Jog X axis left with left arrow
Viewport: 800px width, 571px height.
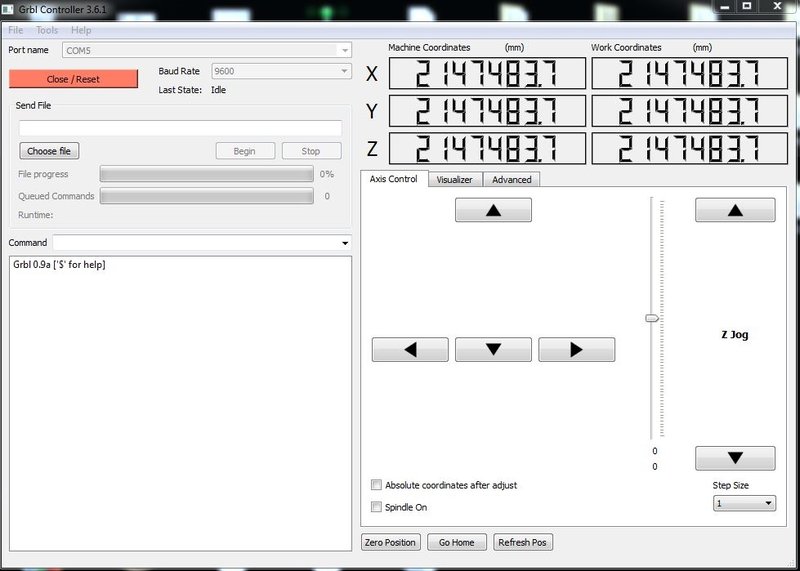(410, 350)
